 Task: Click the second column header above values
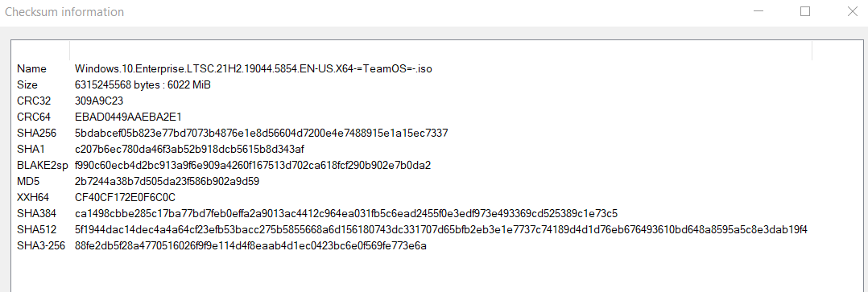[440, 50]
